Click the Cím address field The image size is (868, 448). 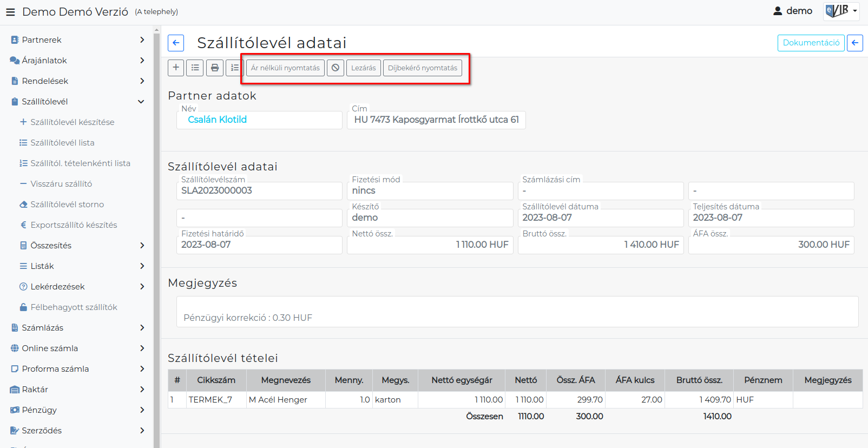point(436,120)
